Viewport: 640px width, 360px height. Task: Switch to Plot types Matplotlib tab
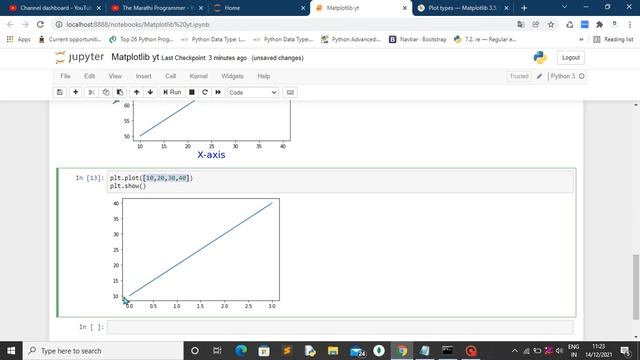[x=463, y=8]
